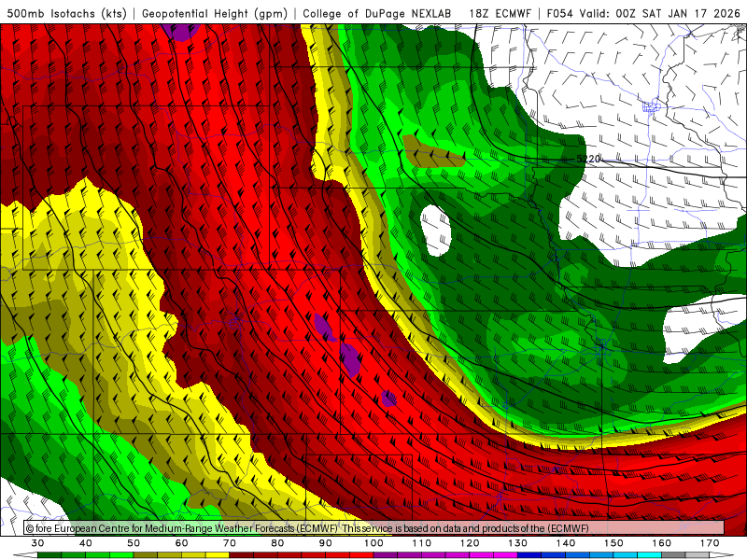Click the "18Z ECMWF" model run text
The width and height of the screenshot is (747, 560).
pos(500,13)
